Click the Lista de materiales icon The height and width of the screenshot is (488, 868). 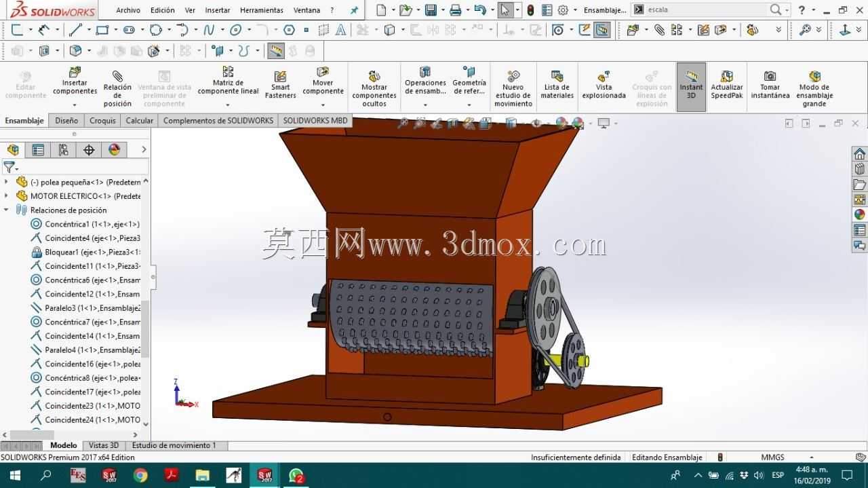pyautogui.click(x=557, y=76)
